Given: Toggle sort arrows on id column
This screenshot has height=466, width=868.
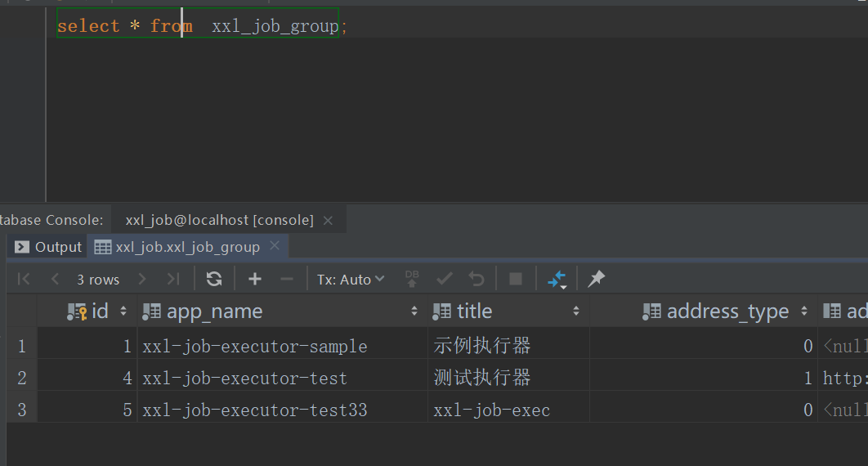Looking at the screenshot, I should point(123,311).
